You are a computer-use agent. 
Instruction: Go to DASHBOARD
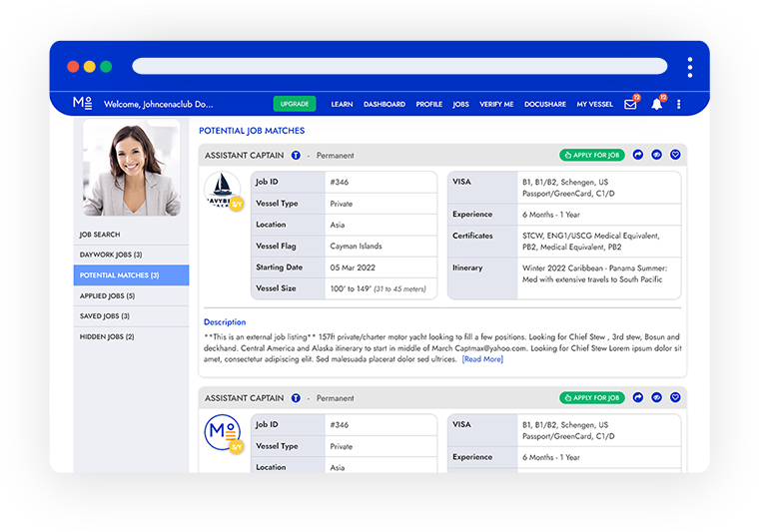[384, 104]
